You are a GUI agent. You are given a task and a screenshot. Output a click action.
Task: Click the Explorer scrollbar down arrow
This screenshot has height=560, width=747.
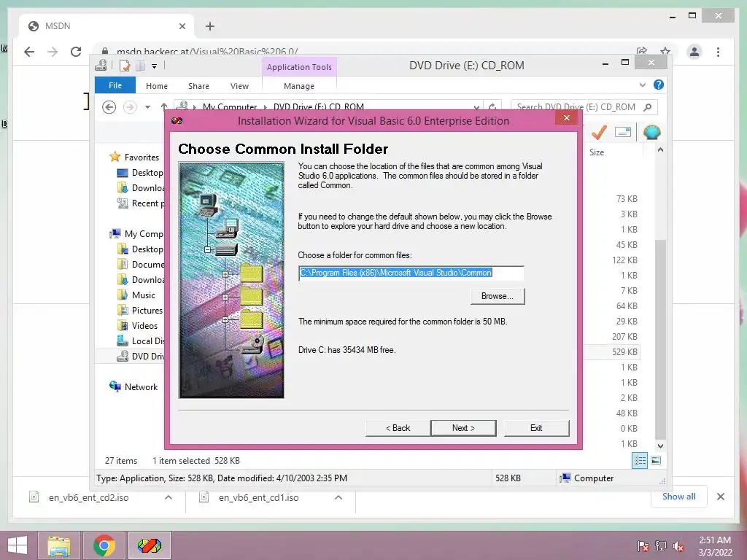660,446
